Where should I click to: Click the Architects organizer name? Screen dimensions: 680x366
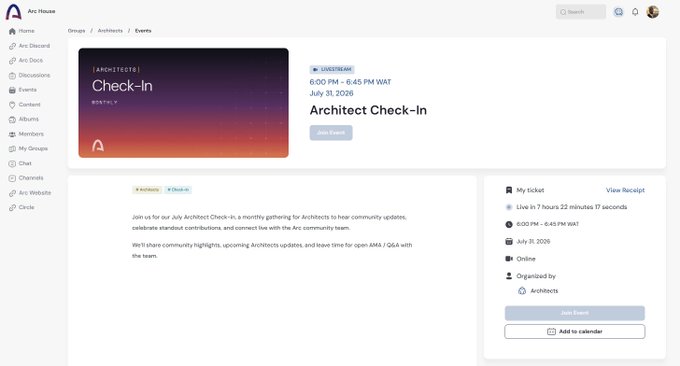(544, 291)
